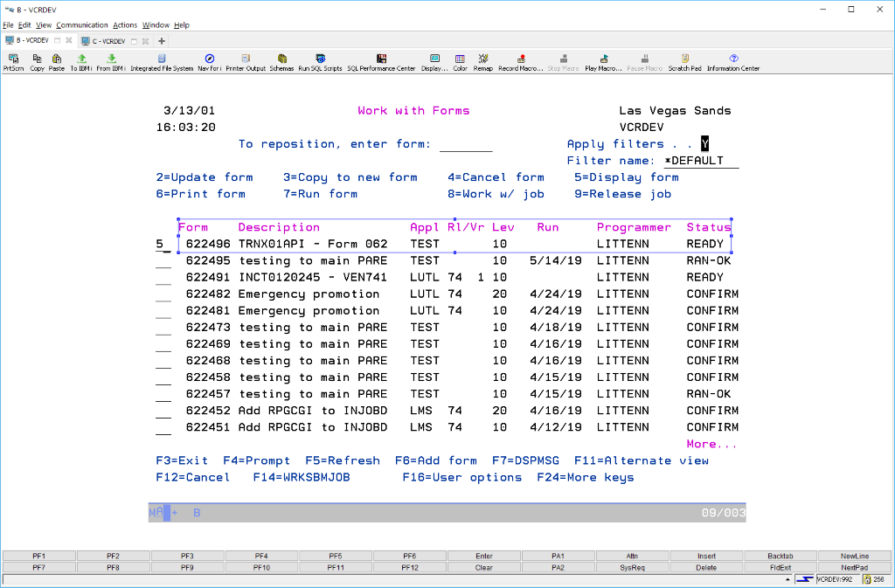Click Play Macro icon
Viewport: 895px width, 588px height.
coord(603,62)
